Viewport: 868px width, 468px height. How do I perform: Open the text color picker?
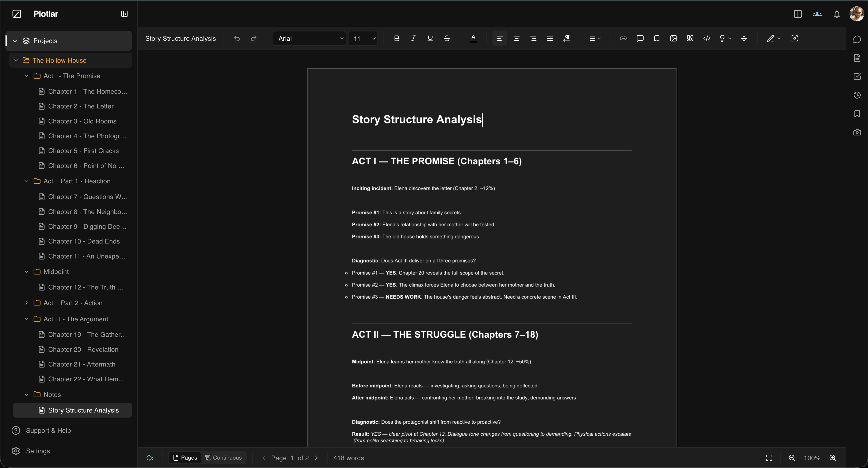[473, 38]
